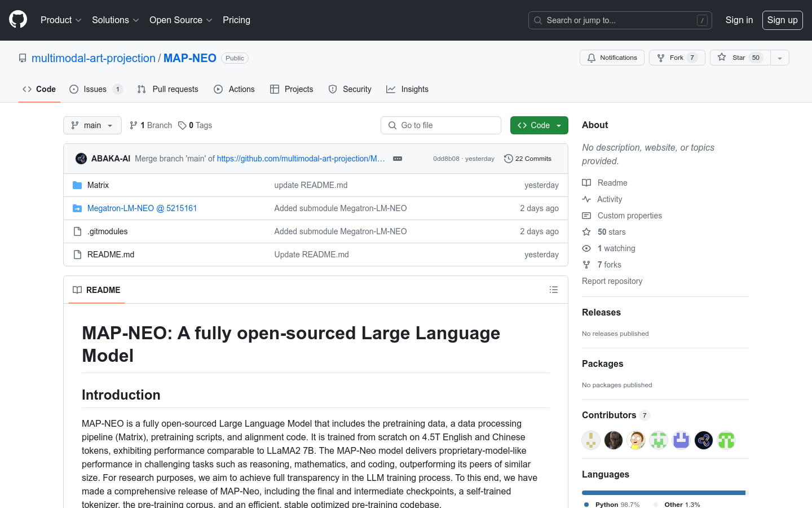Open the Contributors heading link
The image size is (812, 508).
(616, 415)
